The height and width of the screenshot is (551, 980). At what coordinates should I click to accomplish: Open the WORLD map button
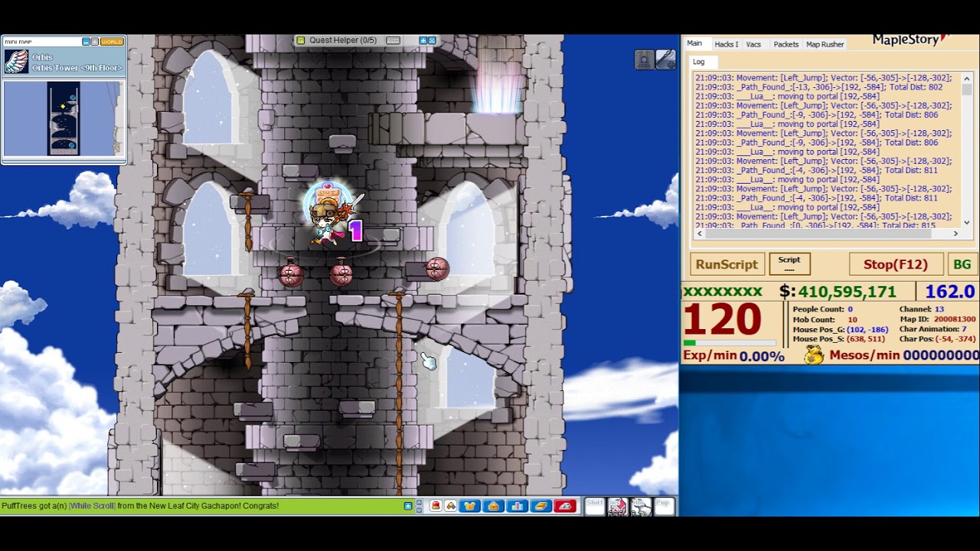(x=112, y=42)
